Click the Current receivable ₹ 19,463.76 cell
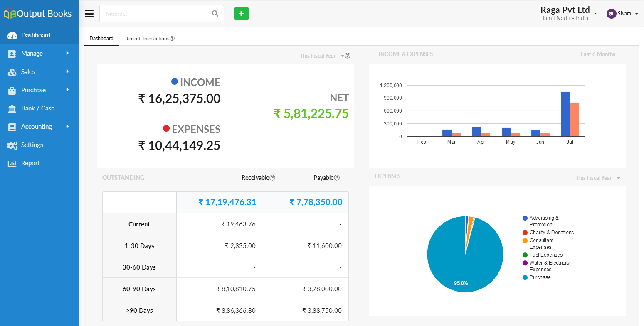Viewport: 644px width, 326px height. (x=239, y=224)
